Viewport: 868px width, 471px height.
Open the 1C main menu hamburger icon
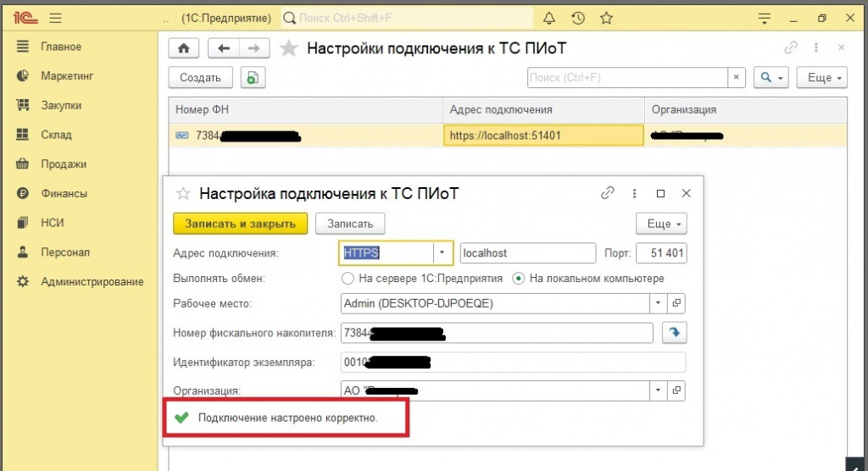(55, 19)
